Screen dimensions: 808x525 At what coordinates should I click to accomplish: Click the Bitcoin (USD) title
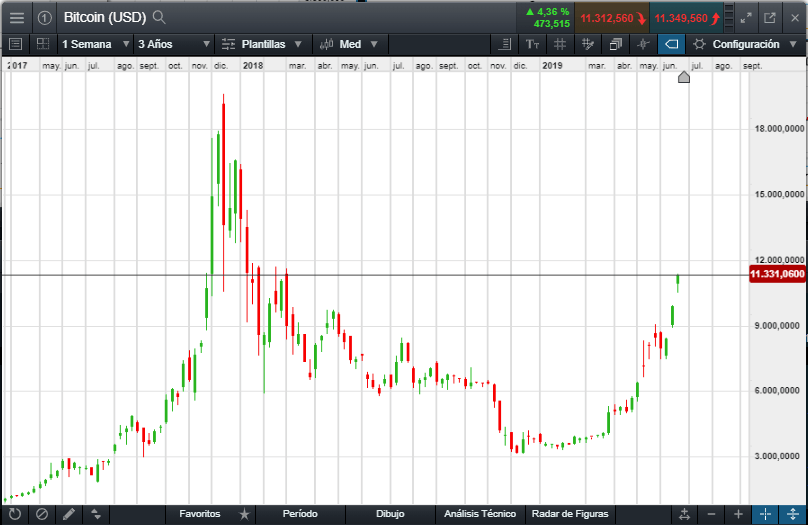105,18
